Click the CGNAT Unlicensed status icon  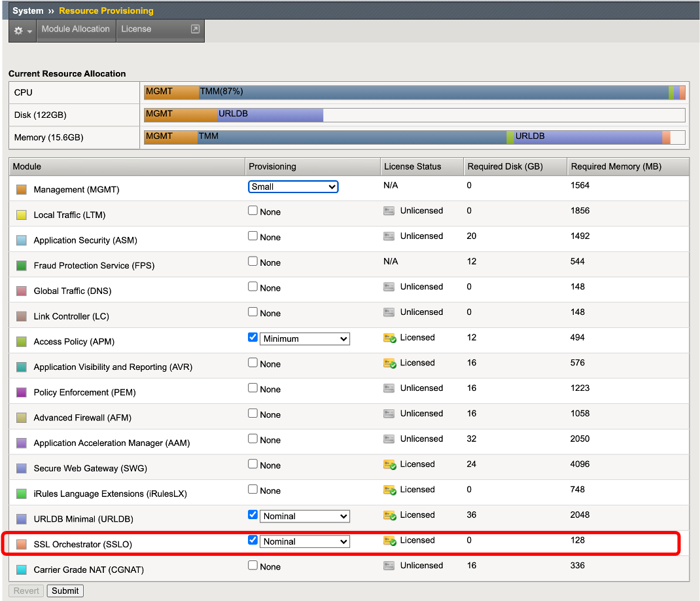click(x=389, y=566)
